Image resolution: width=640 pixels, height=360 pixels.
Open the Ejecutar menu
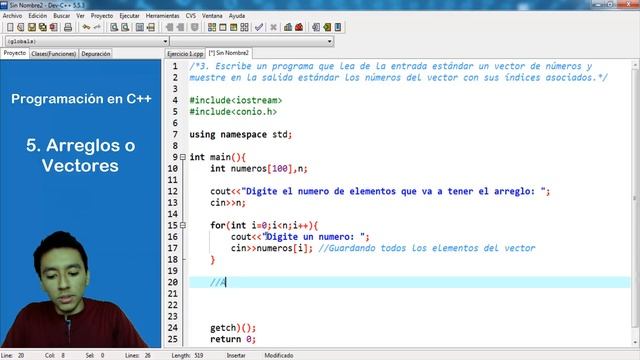click(x=129, y=16)
